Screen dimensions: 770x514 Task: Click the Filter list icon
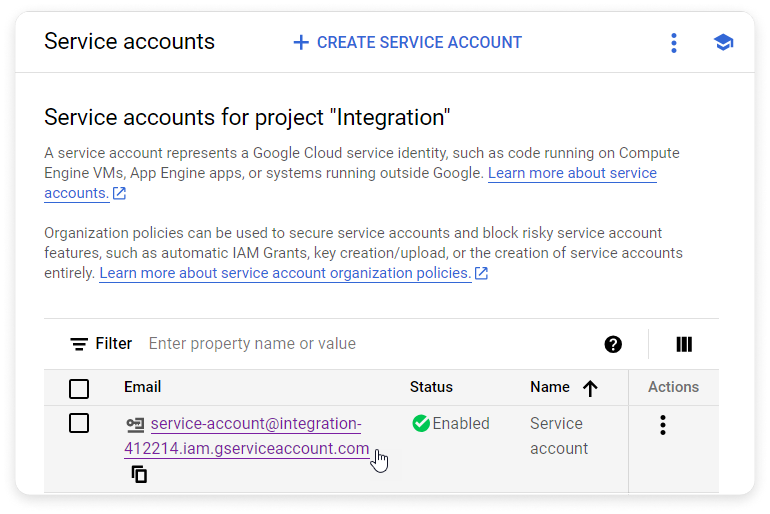(x=79, y=344)
